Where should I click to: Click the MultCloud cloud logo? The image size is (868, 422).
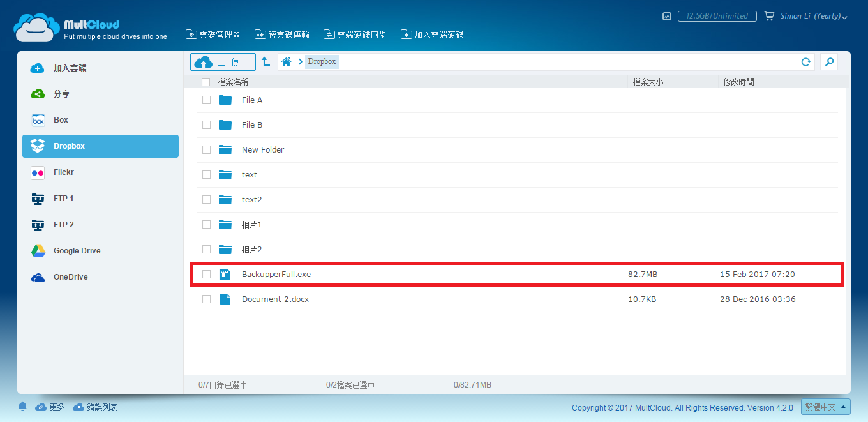coord(38,27)
